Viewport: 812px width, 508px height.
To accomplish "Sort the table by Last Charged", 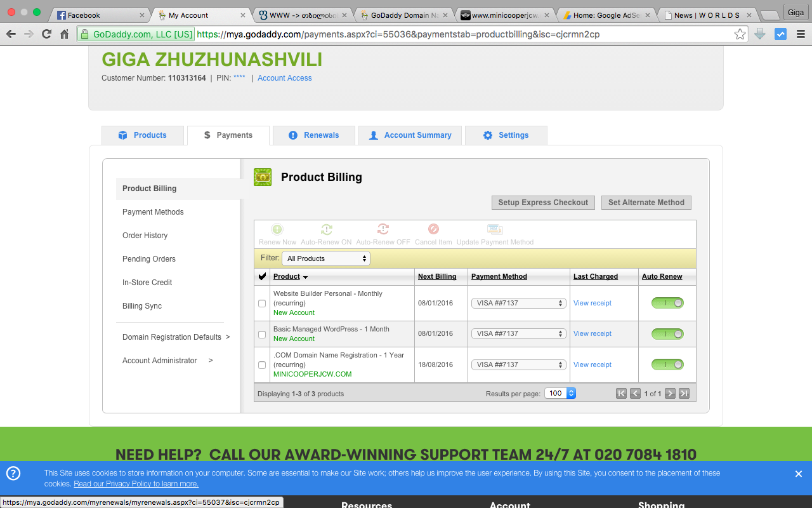I will (x=596, y=276).
